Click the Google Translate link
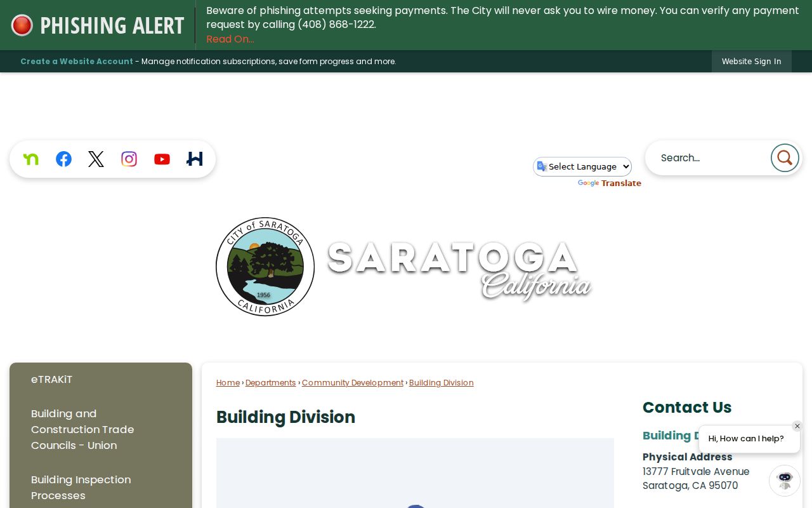The height and width of the screenshot is (508, 812). pyautogui.click(x=609, y=183)
